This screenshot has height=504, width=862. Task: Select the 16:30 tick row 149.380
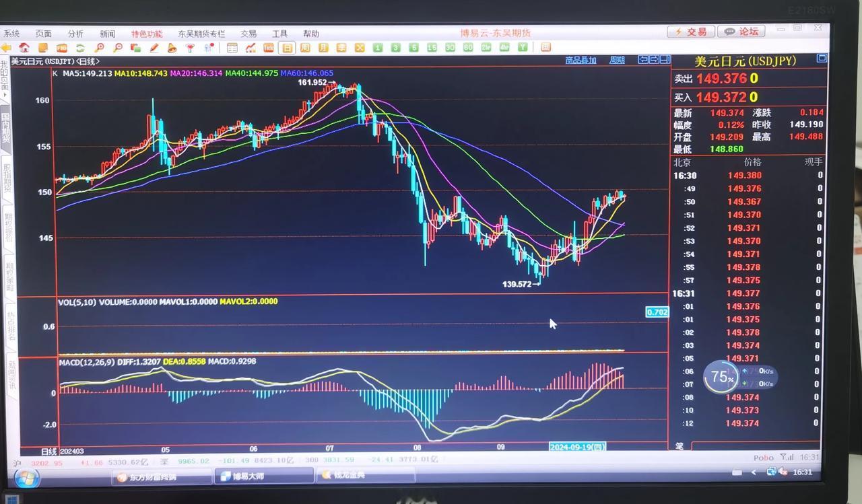tap(748, 176)
